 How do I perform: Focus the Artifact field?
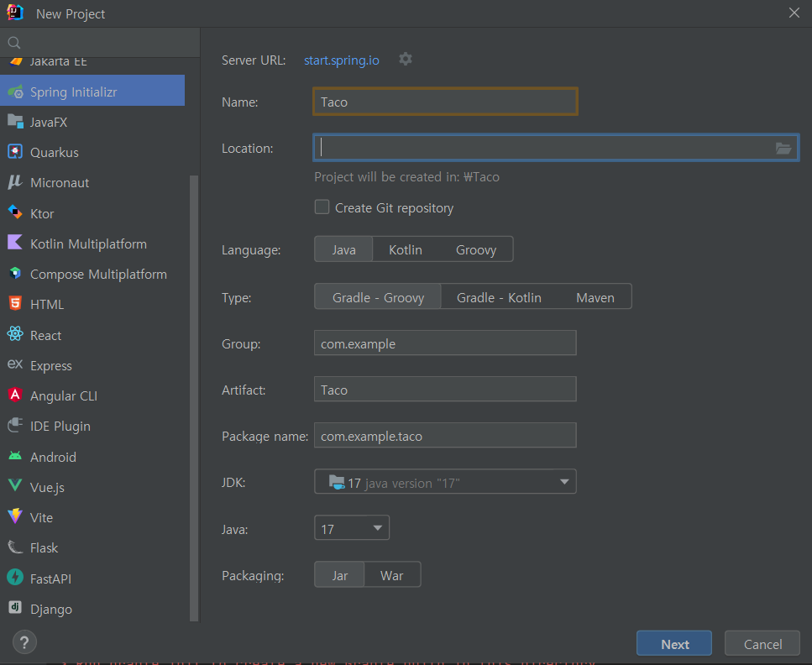point(445,389)
